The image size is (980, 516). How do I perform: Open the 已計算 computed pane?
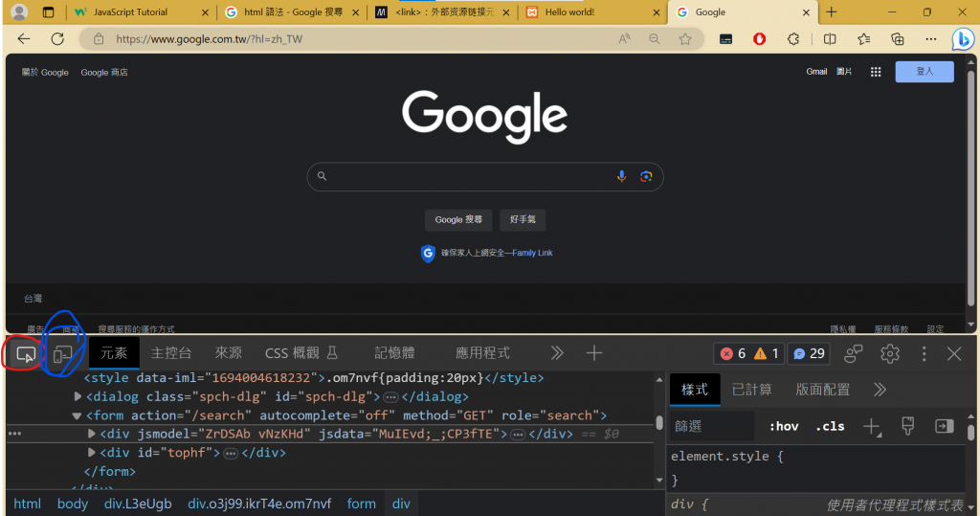(752, 390)
